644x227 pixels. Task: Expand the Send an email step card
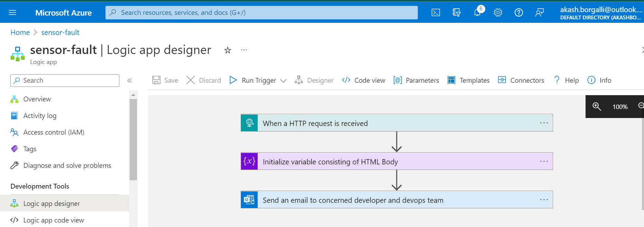click(x=397, y=200)
